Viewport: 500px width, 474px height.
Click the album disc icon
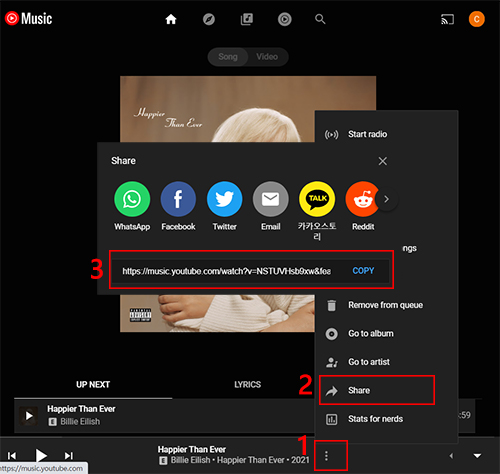(x=331, y=334)
